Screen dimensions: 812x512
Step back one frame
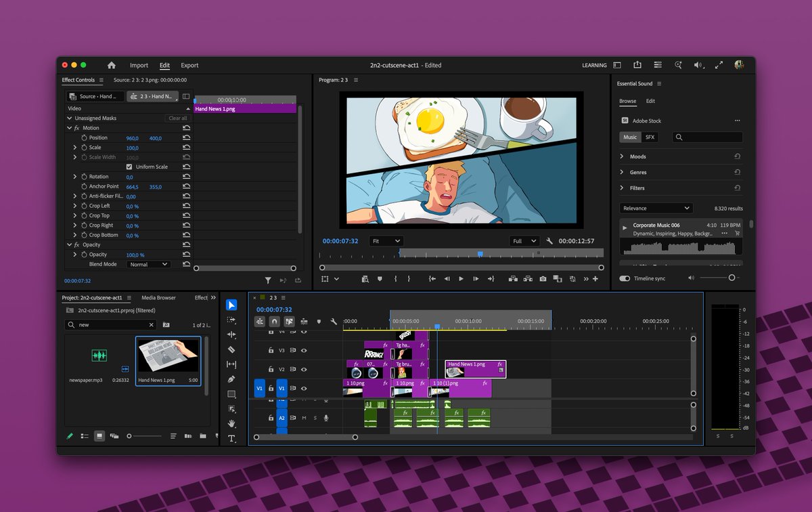click(447, 278)
